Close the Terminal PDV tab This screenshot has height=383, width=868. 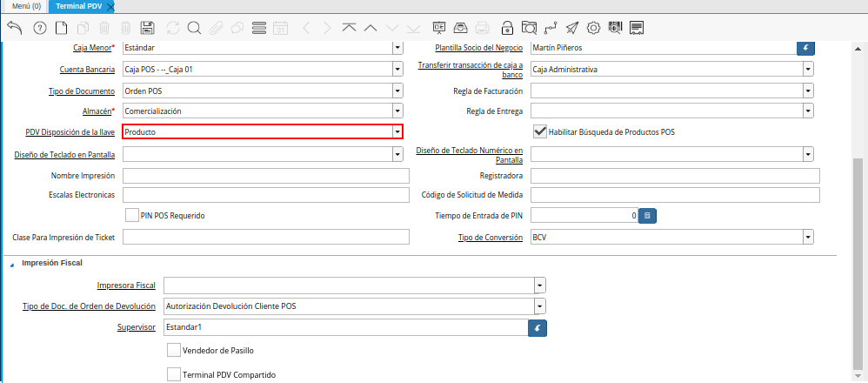(110, 7)
